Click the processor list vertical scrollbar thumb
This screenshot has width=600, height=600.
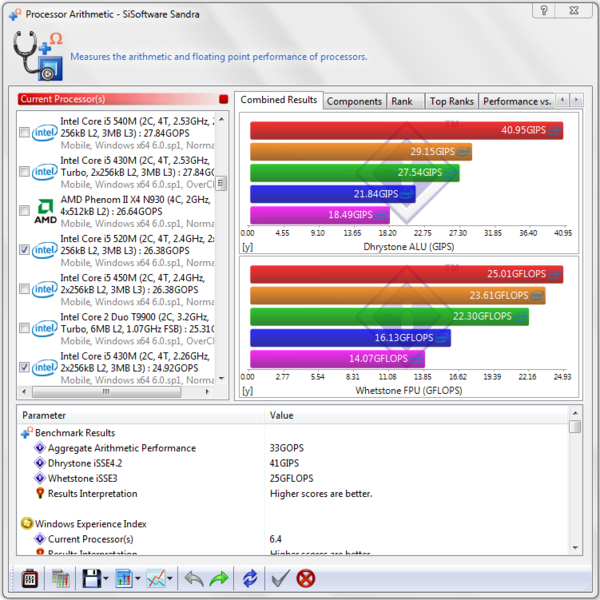(221, 183)
